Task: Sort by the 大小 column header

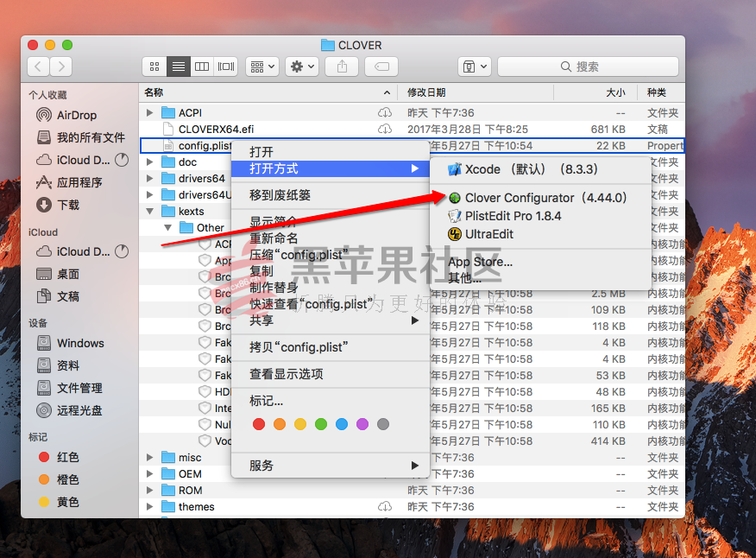Action: click(595, 92)
